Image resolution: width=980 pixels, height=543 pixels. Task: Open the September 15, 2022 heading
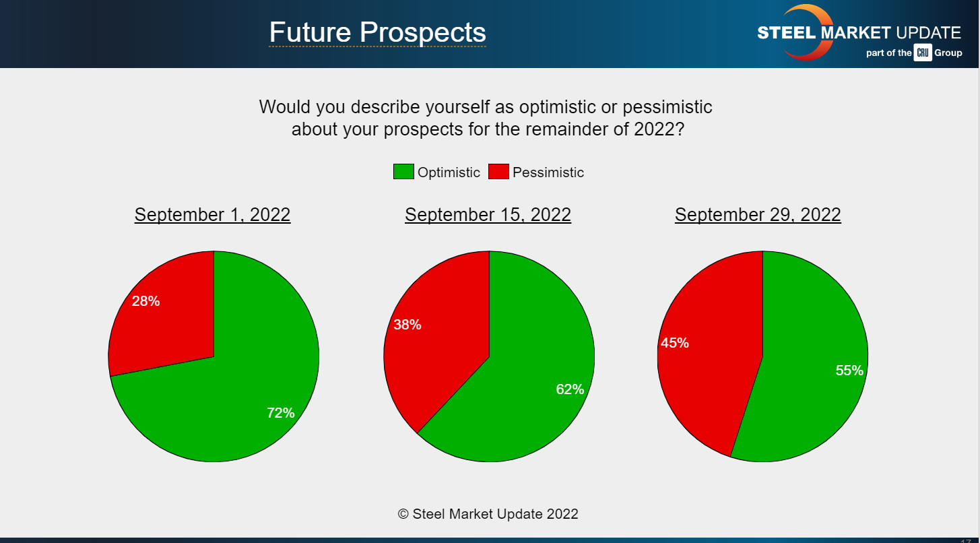coord(488,215)
